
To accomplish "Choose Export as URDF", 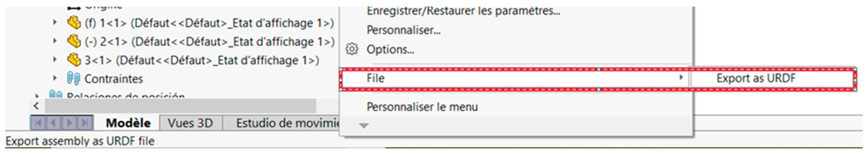I will pyautogui.click(x=756, y=78).
